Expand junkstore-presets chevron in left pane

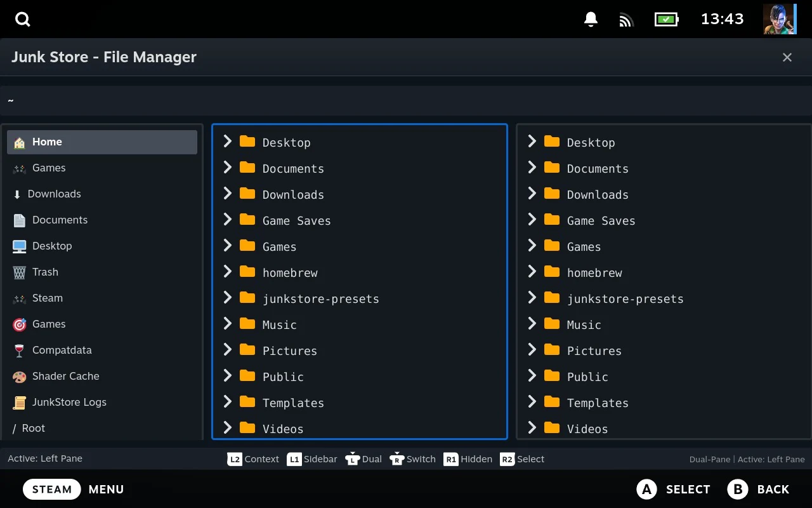click(x=228, y=298)
